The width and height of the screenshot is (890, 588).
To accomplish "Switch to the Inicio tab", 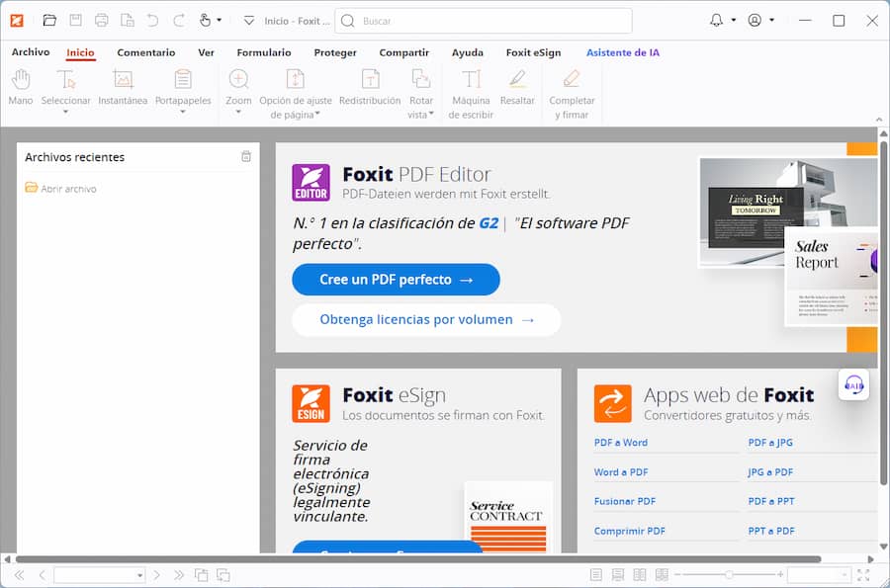I will (80, 52).
